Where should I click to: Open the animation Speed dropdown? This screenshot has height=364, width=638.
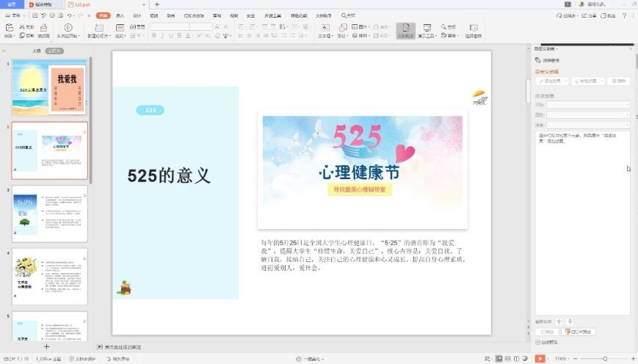click(587, 125)
